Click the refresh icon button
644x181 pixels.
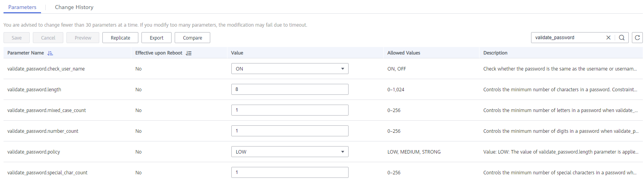tap(637, 38)
